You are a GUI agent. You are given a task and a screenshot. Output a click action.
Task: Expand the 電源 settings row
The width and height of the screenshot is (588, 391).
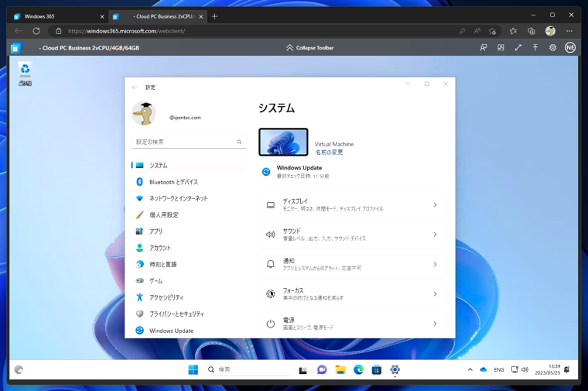coord(352,324)
